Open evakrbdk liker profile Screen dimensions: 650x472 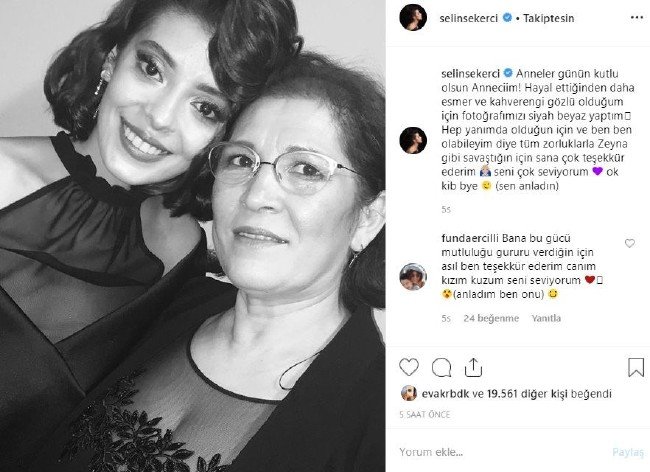[x=445, y=394]
